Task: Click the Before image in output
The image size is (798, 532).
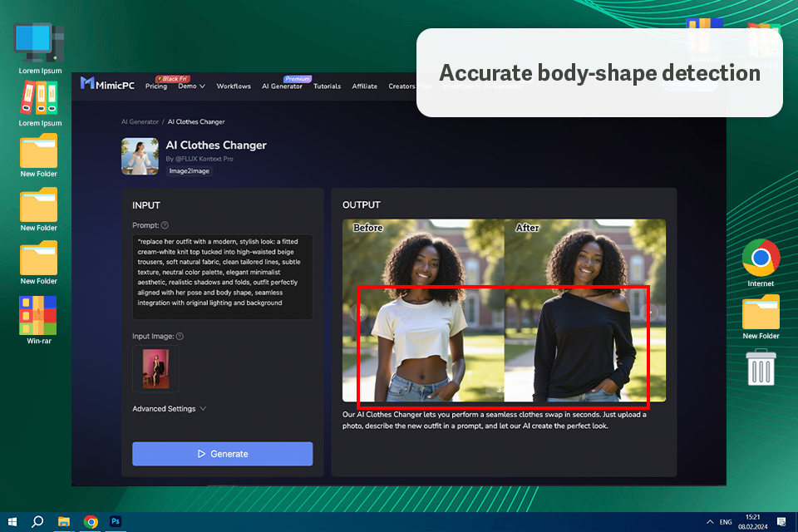Action: tap(423, 311)
